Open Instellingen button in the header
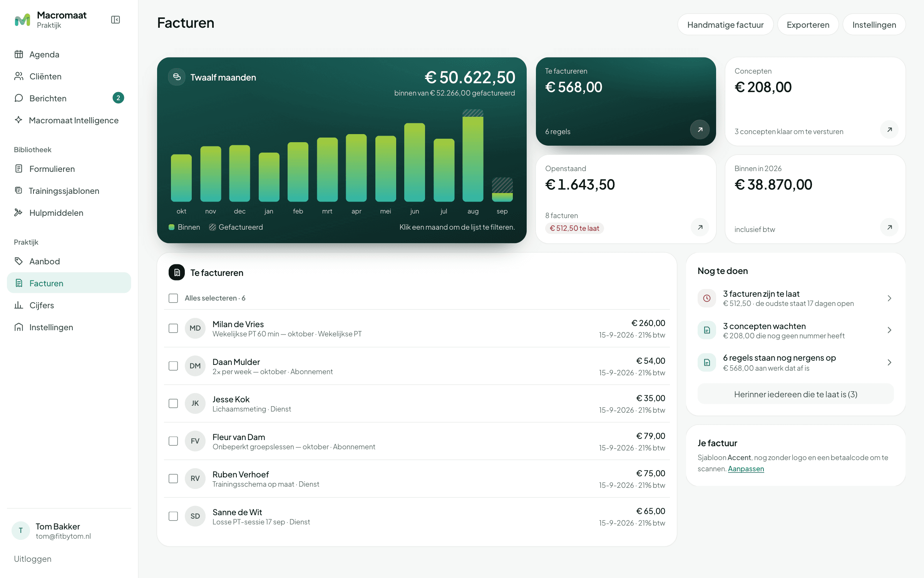 pos(874,25)
